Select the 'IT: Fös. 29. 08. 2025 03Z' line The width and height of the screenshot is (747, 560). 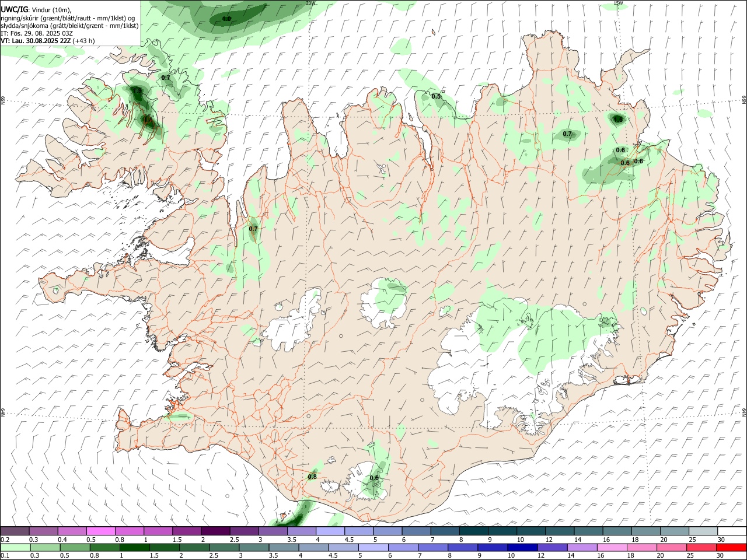click(37, 33)
